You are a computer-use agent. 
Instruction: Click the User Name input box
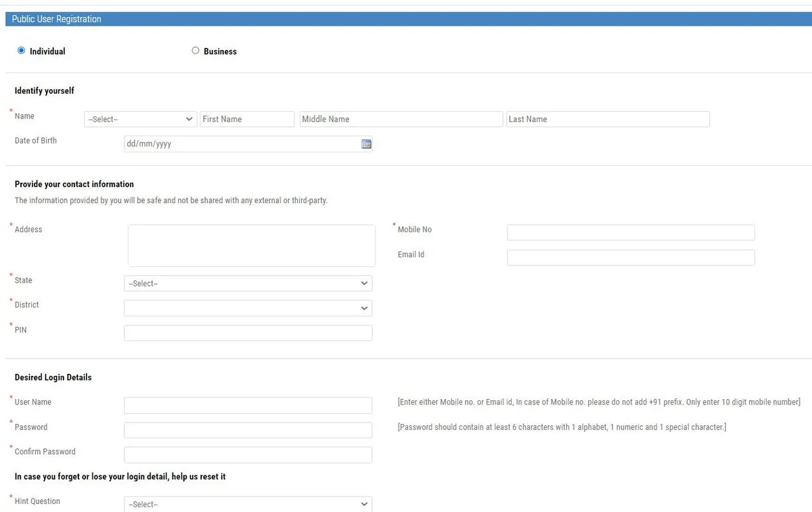(x=248, y=406)
